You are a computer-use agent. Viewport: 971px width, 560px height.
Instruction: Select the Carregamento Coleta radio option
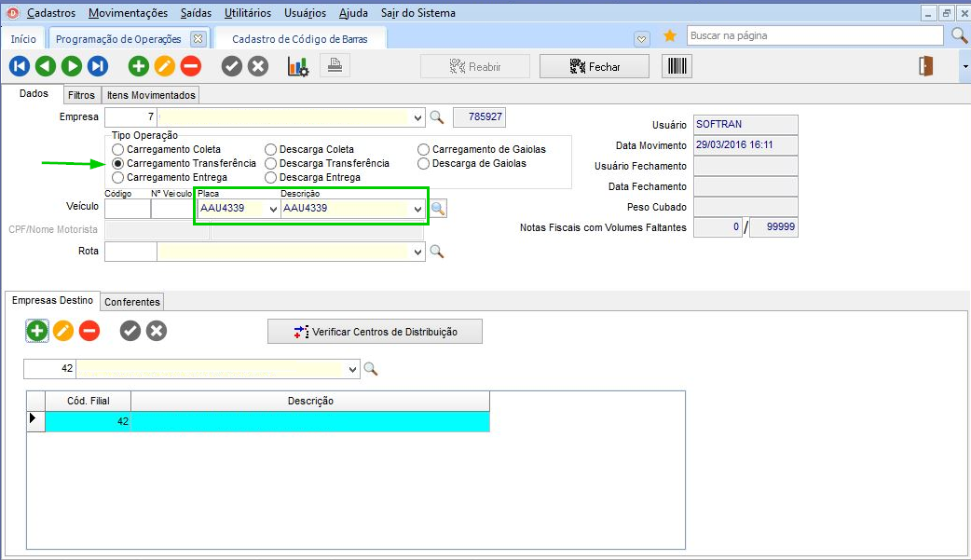coord(117,149)
